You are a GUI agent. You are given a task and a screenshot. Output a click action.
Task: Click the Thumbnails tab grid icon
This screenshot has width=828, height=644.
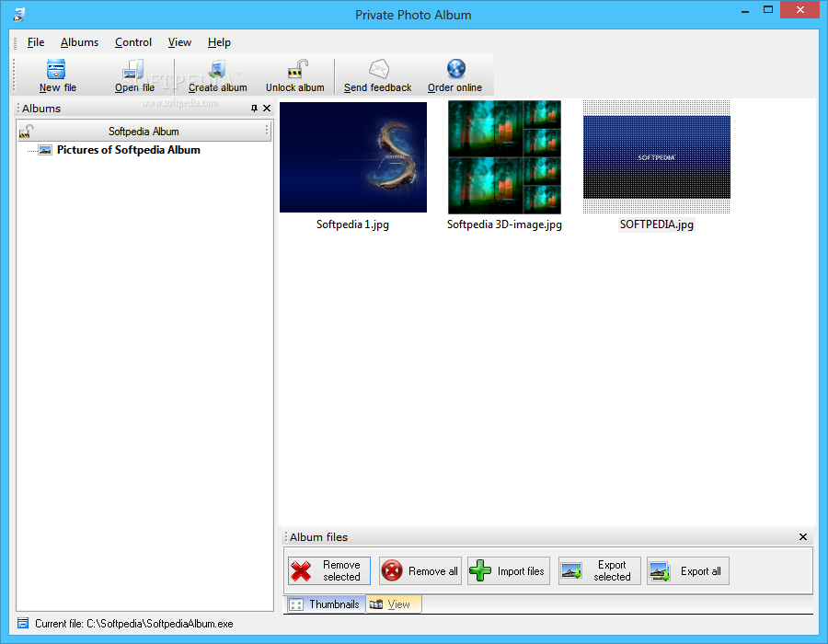(296, 605)
